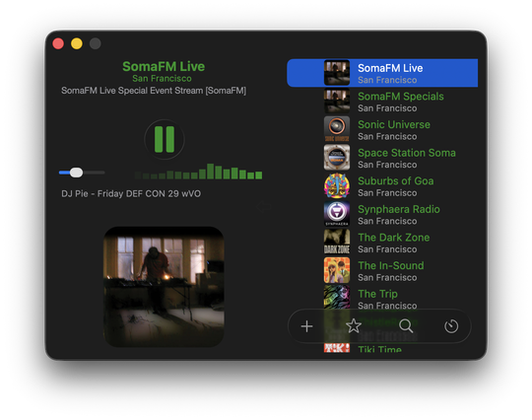Click the Sonic Universe station artwork
Image resolution: width=532 pixels, height=420 pixels.
click(x=337, y=129)
